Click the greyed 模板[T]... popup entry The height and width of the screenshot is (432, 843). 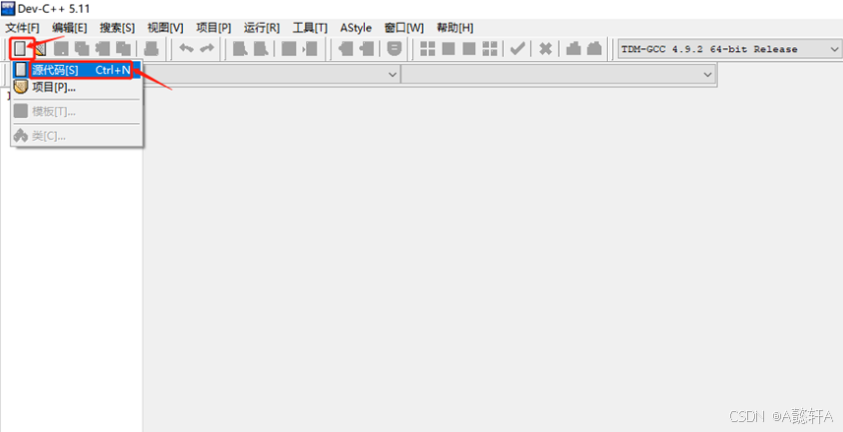[x=77, y=112]
